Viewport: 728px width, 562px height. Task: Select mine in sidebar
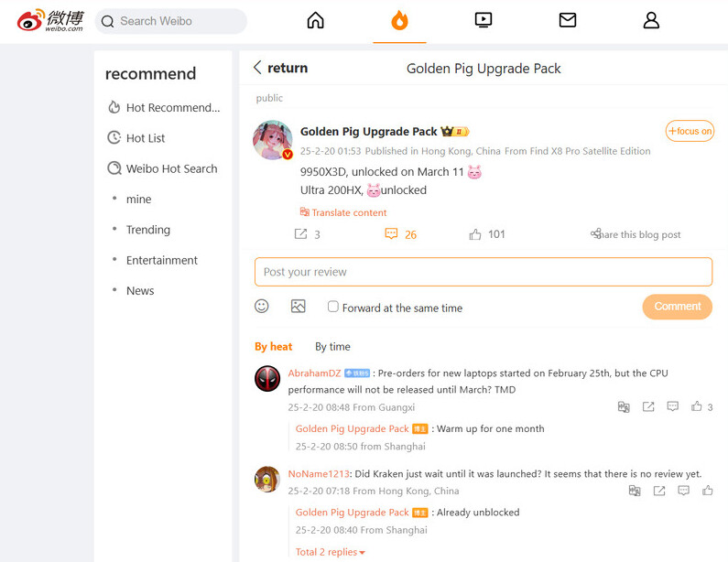click(139, 200)
